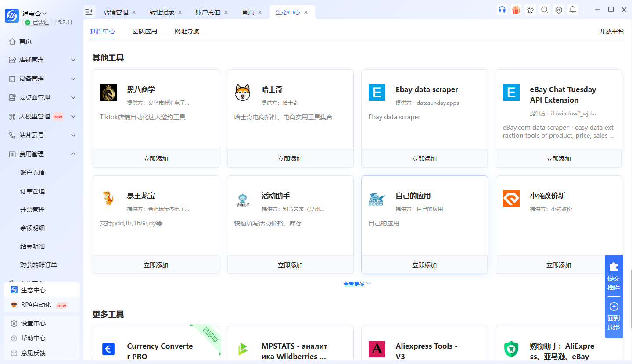Click the 暴王龙宝 dinosaur icon

[108, 199]
